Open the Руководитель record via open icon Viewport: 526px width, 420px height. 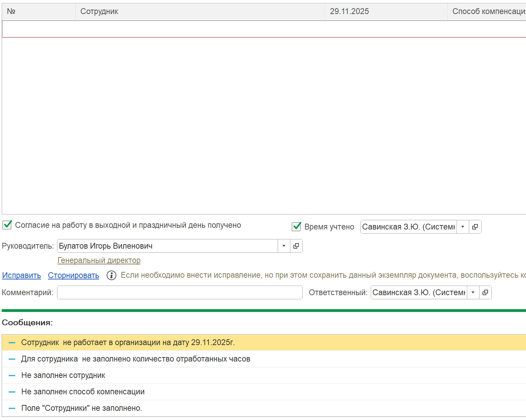[x=296, y=246]
